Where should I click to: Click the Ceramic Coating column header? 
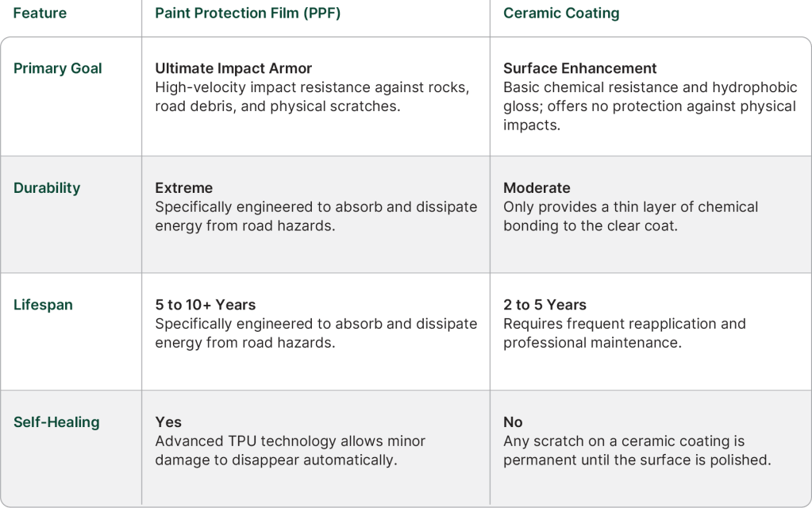tap(561, 13)
